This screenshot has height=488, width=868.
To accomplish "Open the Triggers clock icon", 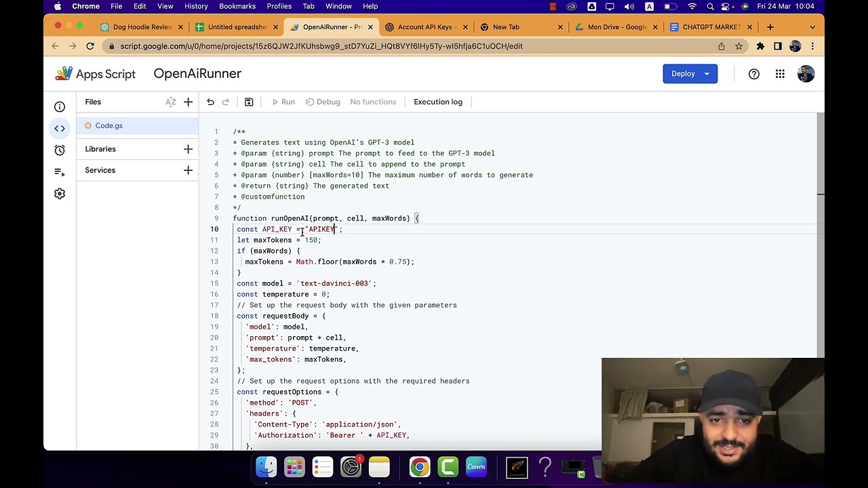I will click(x=60, y=150).
